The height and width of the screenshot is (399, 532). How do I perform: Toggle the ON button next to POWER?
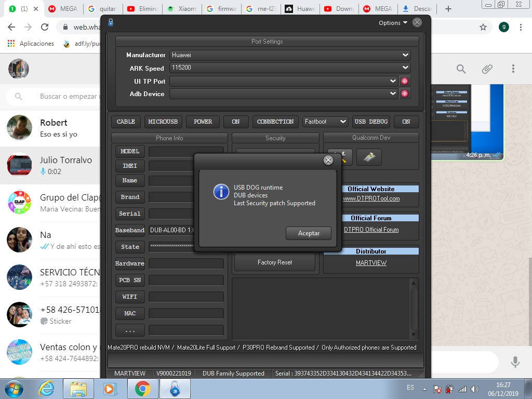click(236, 122)
